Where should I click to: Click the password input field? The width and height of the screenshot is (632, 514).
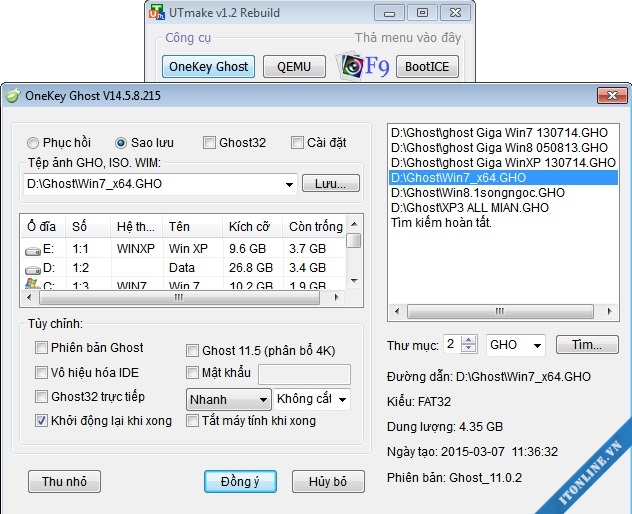[x=304, y=374]
